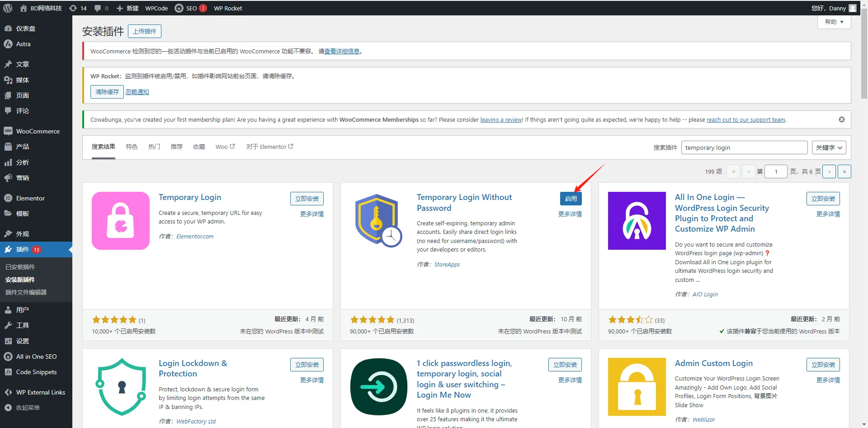868x428 pixels.
Task: Open WPCode in the admin bar
Action: [x=156, y=8]
